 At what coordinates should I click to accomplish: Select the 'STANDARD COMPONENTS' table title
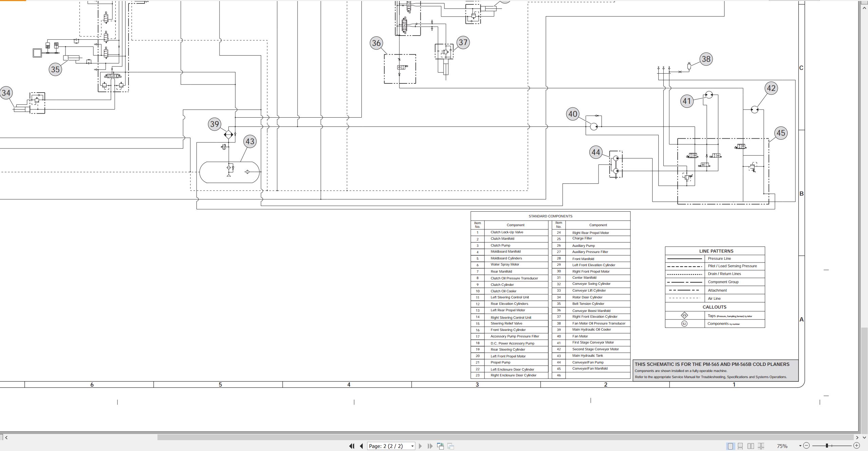[x=550, y=216]
